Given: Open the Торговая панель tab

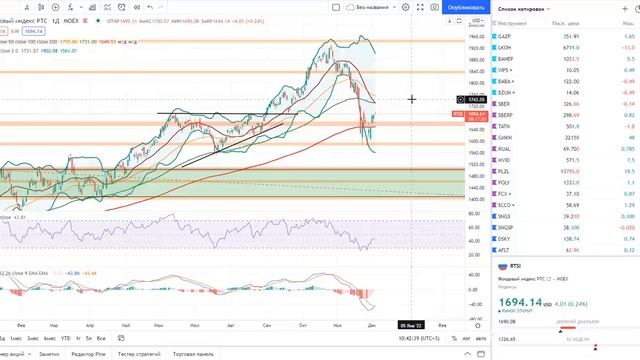Looking at the screenshot, I should (x=193, y=354).
